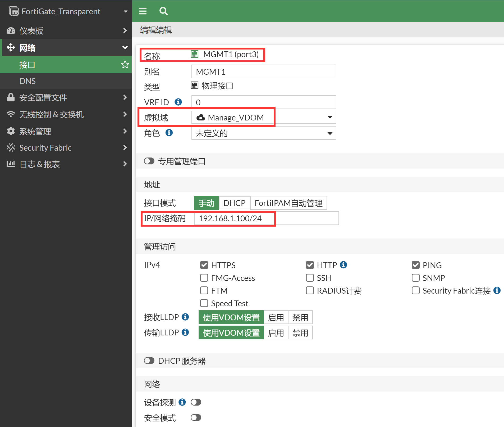Enable the SSH checkbox
Image resolution: width=504 pixels, height=427 pixels.
pyautogui.click(x=310, y=278)
